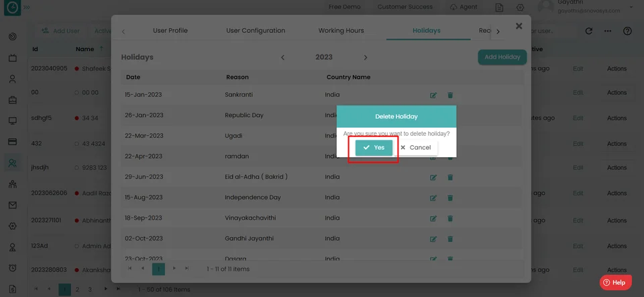
Task: Delete the Vinayakachavithi holiday
Action: pos(450,218)
